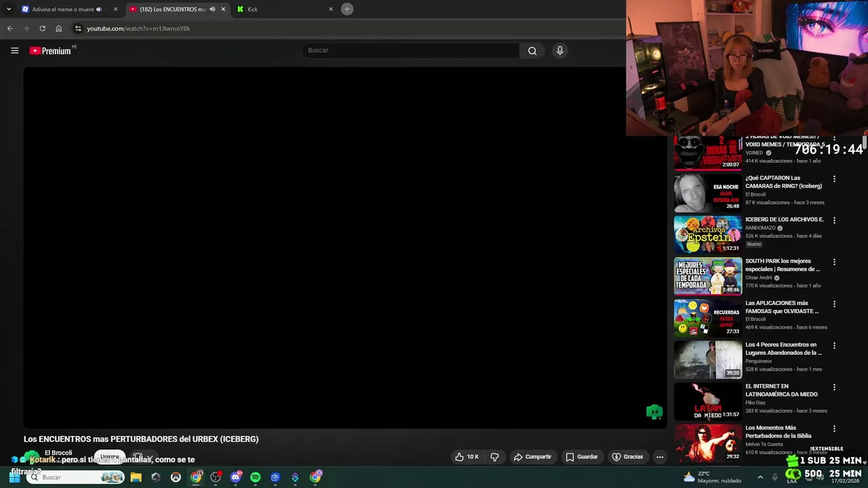Open options menu for 'CAMARAS de RING' video
The width and height of the screenshot is (868, 488).
[x=834, y=179]
